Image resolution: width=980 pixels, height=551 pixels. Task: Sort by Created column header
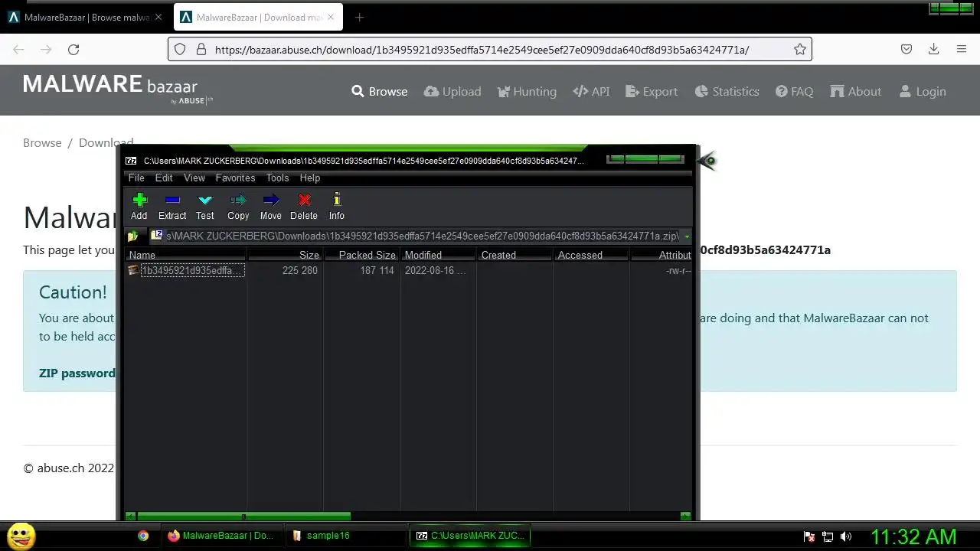tap(514, 255)
